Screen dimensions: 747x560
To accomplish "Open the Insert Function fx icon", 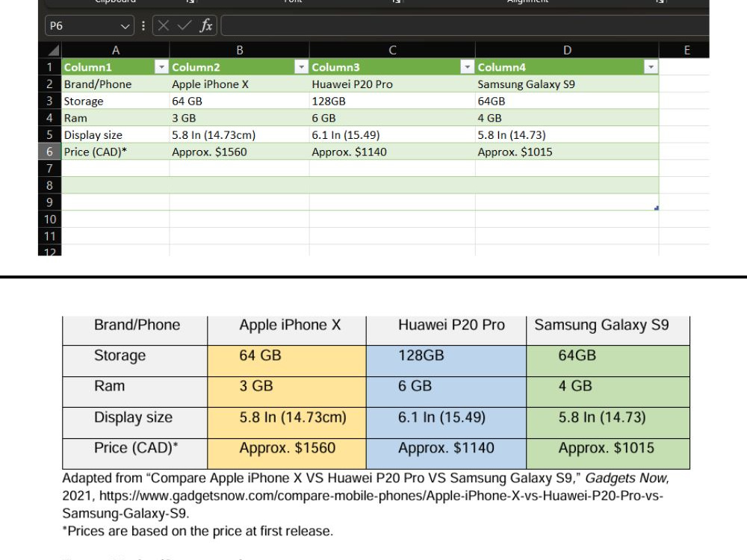I will [x=206, y=25].
